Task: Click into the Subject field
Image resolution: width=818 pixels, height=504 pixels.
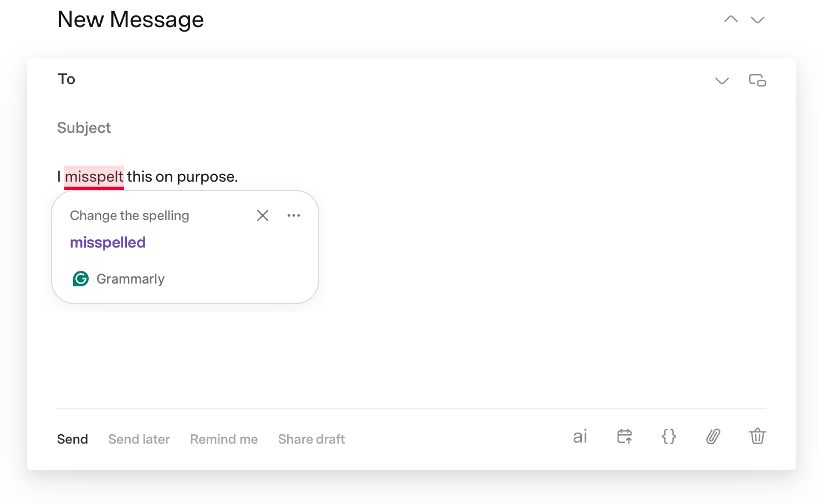Action: point(411,128)
